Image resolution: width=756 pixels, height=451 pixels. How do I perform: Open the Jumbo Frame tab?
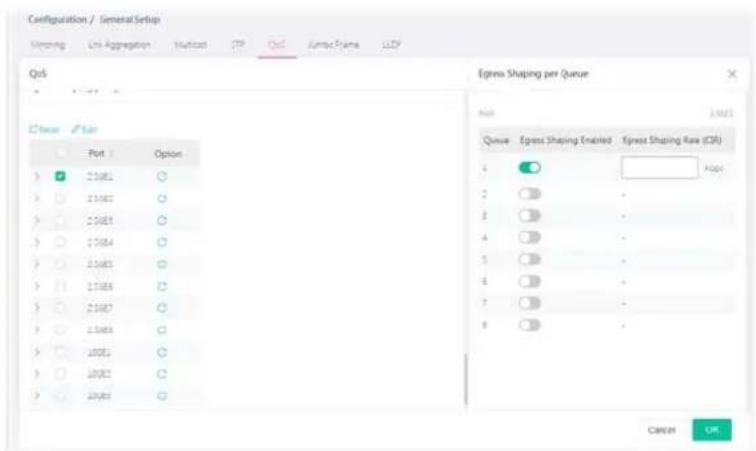[333, 45]
